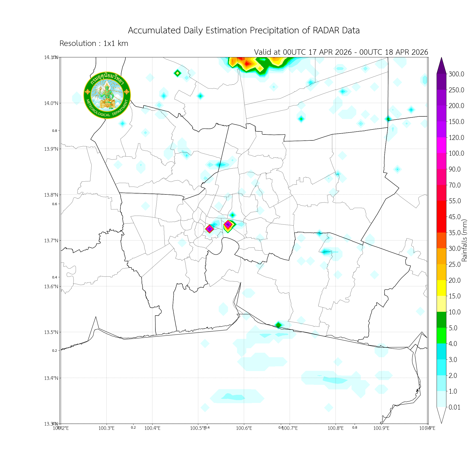Click the 14.0°N latitude axis label
476x476 pixels.
tap(51, 103)
